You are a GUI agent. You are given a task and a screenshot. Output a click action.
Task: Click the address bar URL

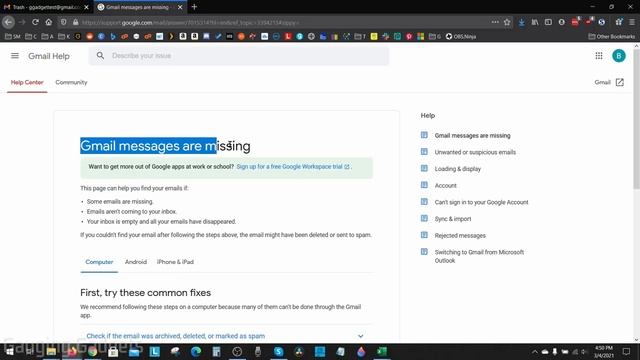[x=190, y=22]
